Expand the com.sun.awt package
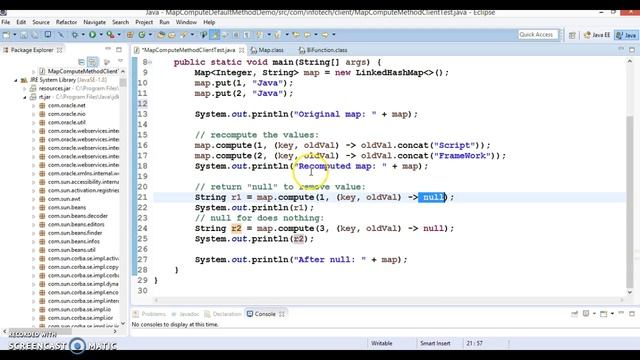Screen dimensions: 640x360 tap(33, 199)
